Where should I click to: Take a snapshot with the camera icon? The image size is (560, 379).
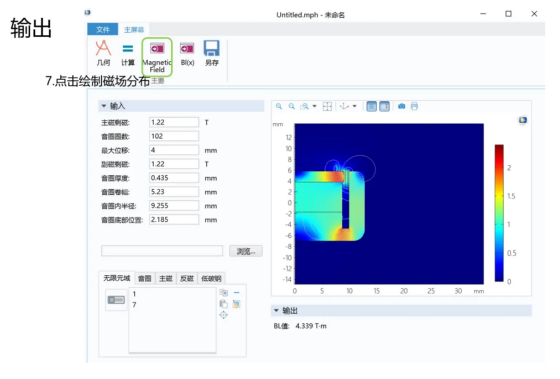401,106
